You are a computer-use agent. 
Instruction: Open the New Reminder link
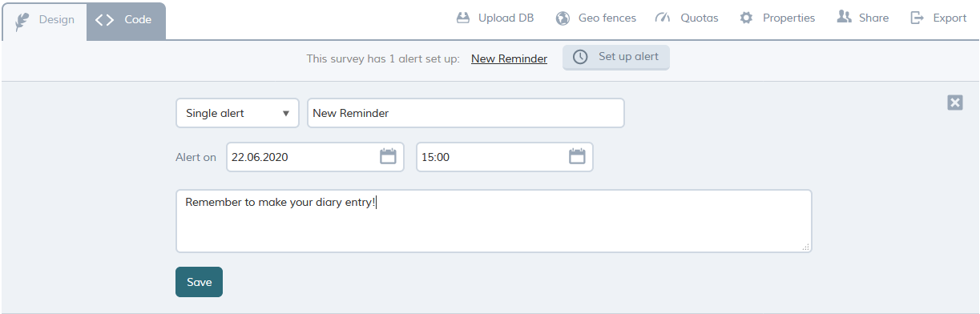point(509,58)
